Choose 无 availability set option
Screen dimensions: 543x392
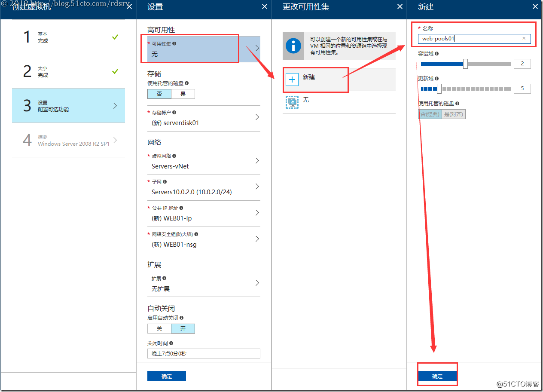click(x=339, y=102)
